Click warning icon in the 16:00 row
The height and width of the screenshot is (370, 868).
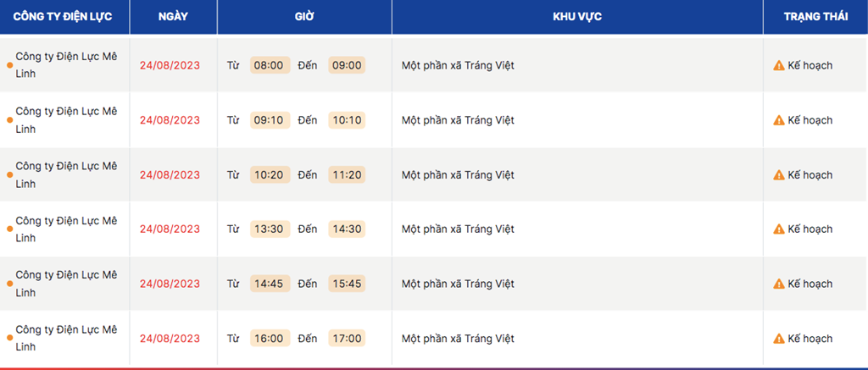point(779,339)
